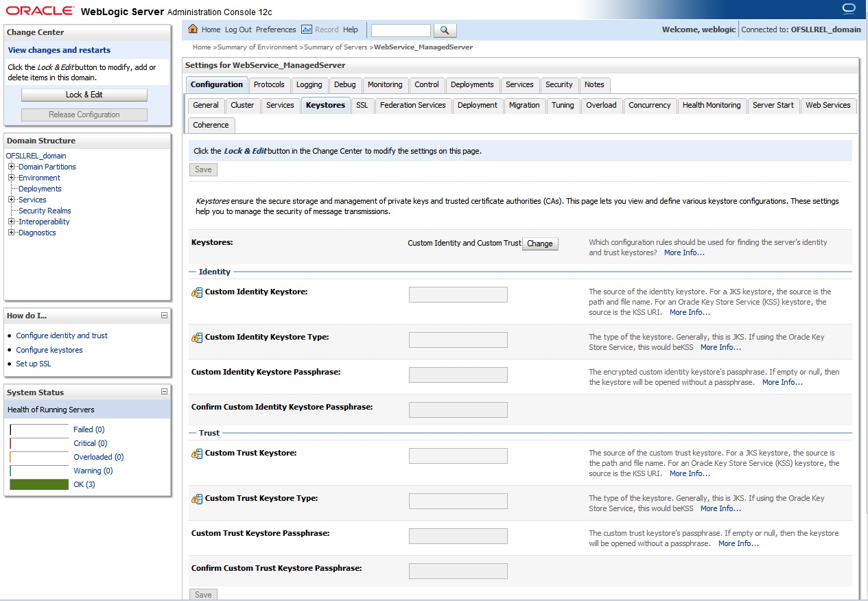Select the Concurrency sub-tab
868x601 pixels.
(649, 106)
